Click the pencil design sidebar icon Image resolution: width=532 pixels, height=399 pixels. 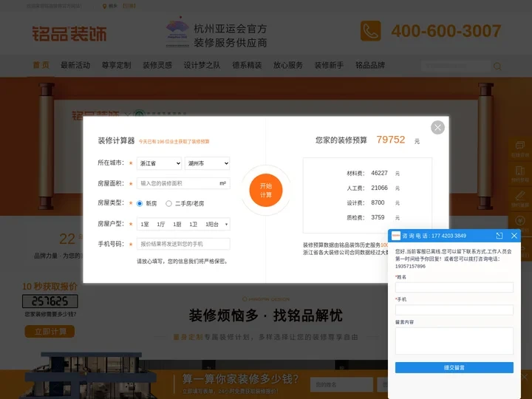pos(519,199)
